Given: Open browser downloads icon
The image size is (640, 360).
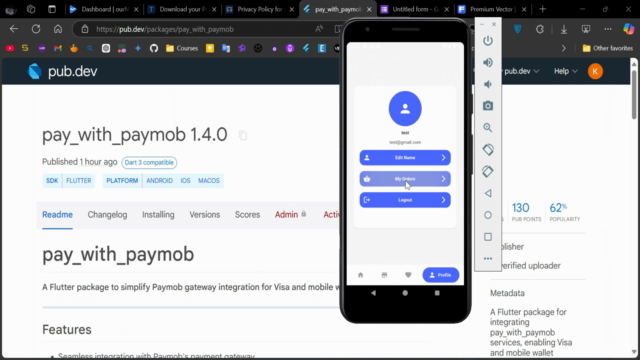Looking at the screenshot, I should 564,29.
